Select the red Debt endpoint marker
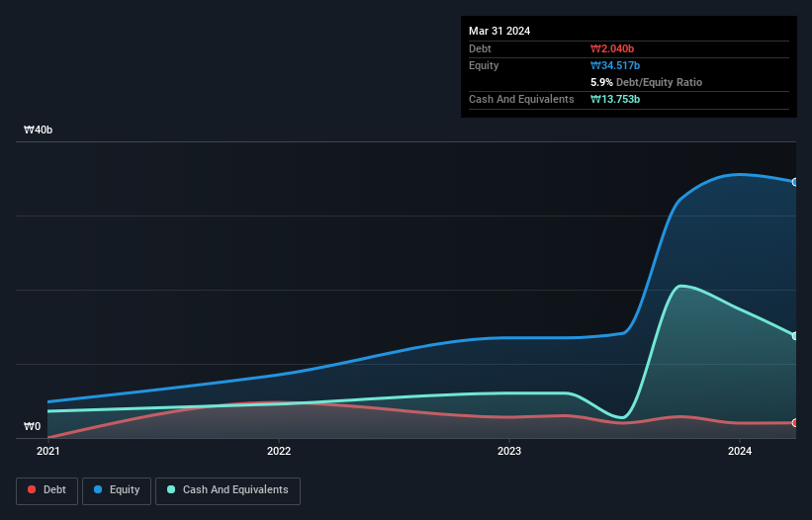Screen dimensions: 812x520 (x=795, y=423)
